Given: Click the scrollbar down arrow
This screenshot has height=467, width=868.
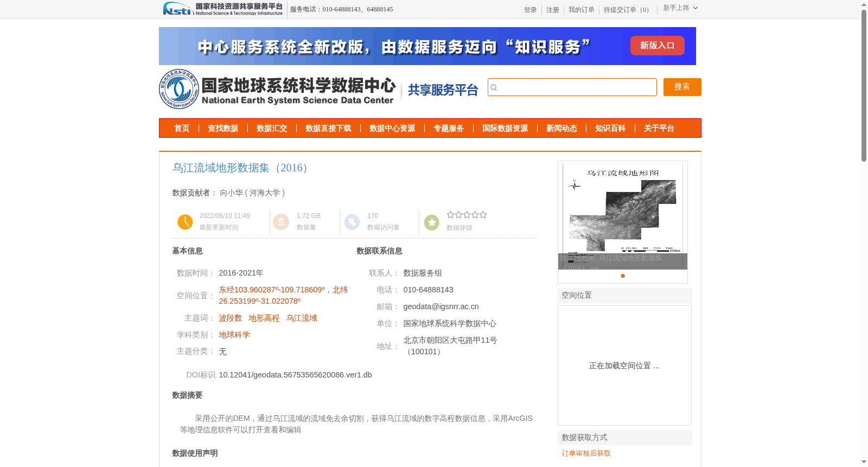Looking at the screenshot, I should [864, 462].
